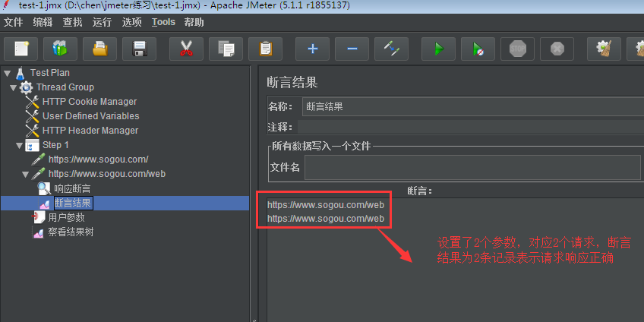Collapse the Test Plan tree node
This screenshot has width=644, height=322.
click(x=7, y=73)
